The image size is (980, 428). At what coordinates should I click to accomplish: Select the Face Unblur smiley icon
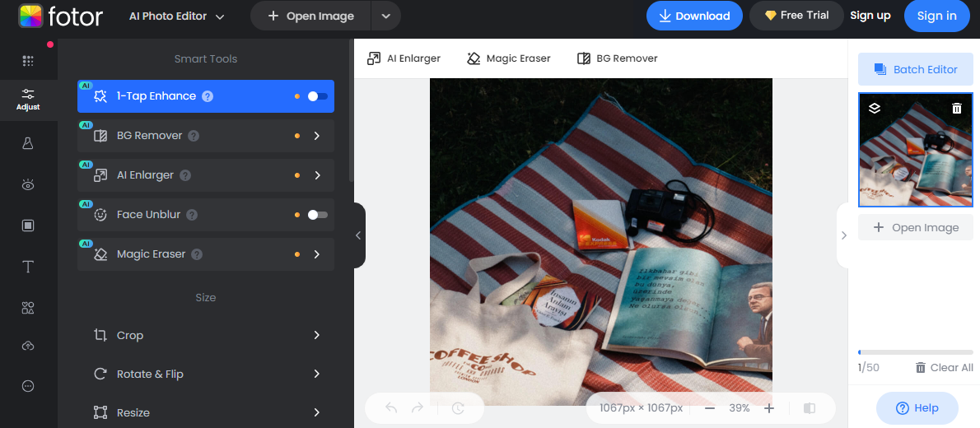(x=100, y=214)
